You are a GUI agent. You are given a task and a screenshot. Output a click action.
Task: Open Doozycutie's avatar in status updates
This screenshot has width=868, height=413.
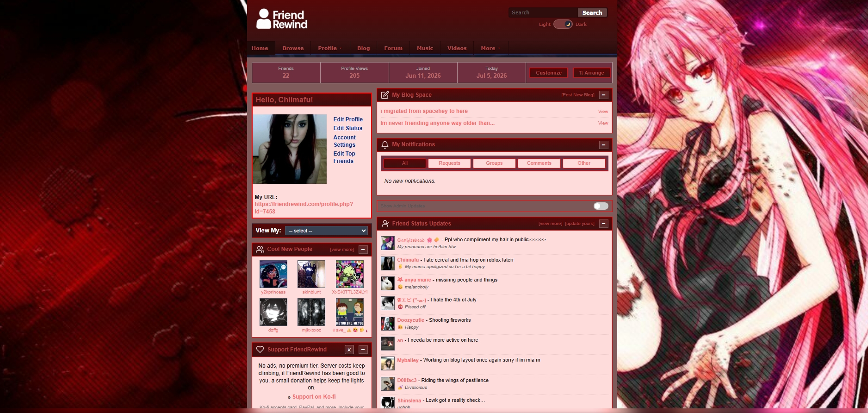[x=388, y=324]
